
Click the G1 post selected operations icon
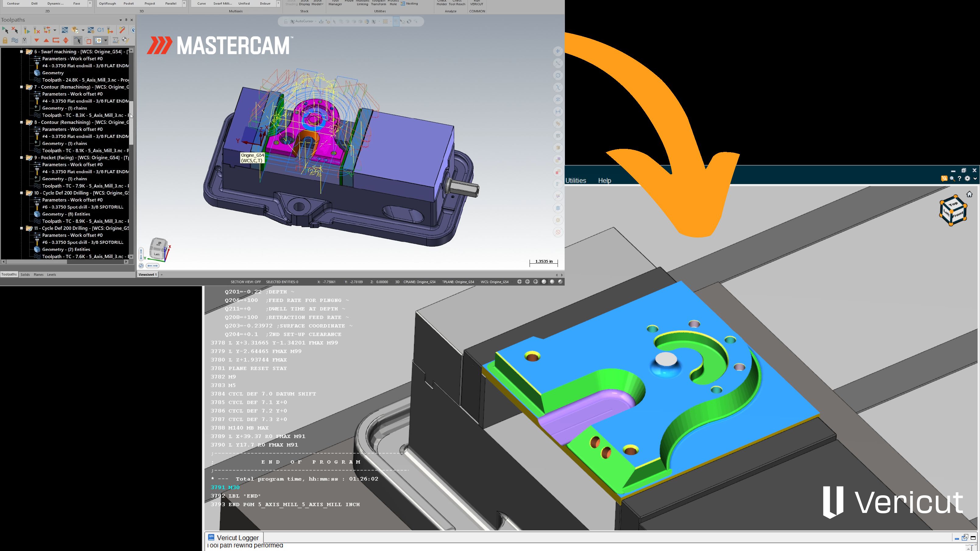100,30
